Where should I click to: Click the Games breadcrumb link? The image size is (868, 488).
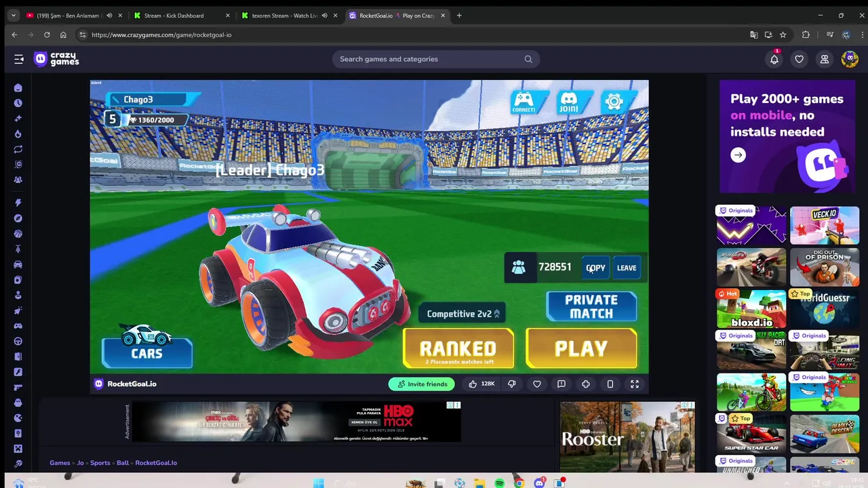tap(60, 463)
